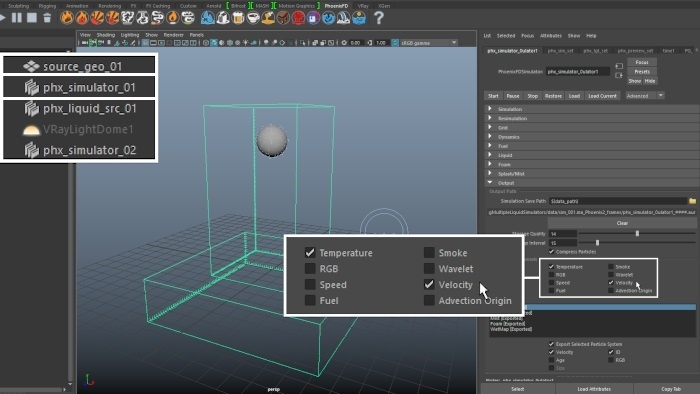Open the Lighting viewport menu
The image size is (700, 394).
pyautogui.click(x=130, y=35)
